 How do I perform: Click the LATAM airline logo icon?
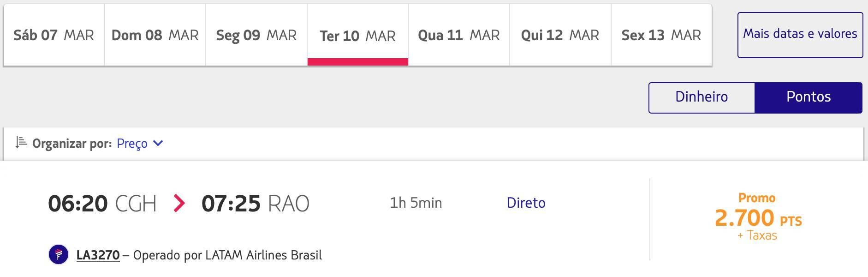(59, 254)
